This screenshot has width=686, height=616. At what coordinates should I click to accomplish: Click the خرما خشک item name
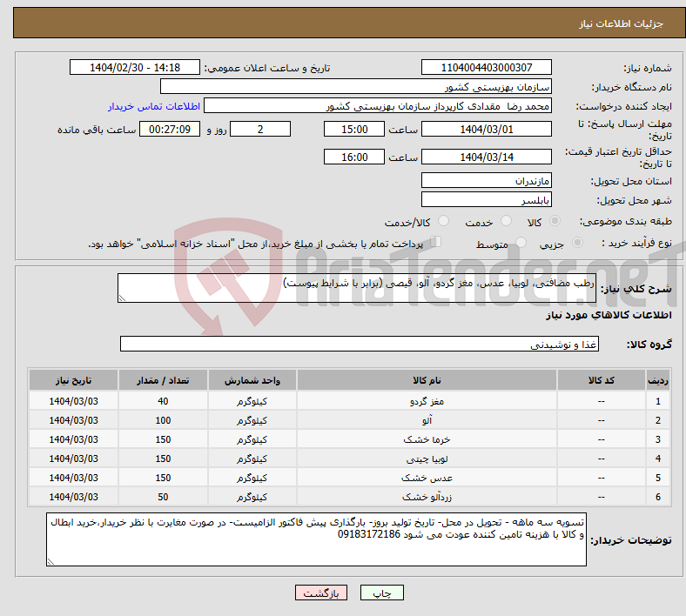coord(427,439)
